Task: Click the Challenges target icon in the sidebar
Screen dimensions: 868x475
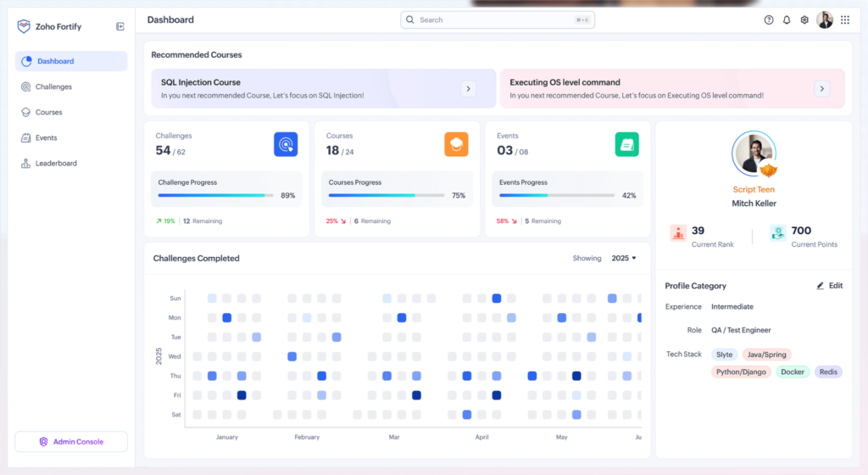Action: pos(25,87)
